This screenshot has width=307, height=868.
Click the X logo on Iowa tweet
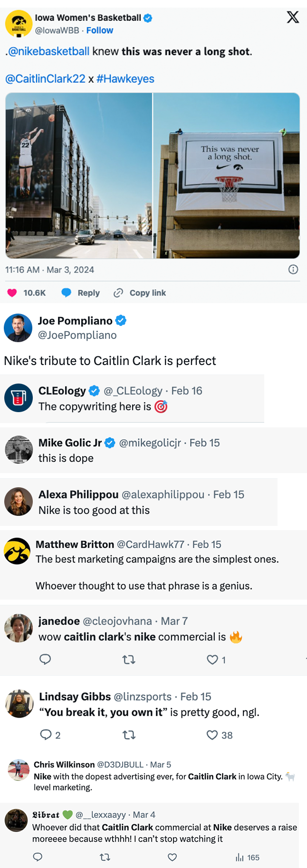[x=293, y=18]
